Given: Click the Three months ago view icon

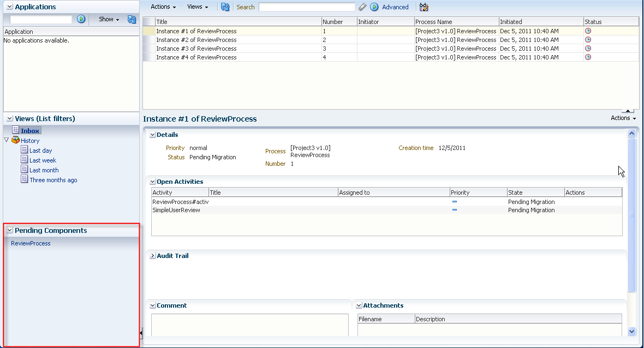Looking at the screenshot, I should [24, 179].
